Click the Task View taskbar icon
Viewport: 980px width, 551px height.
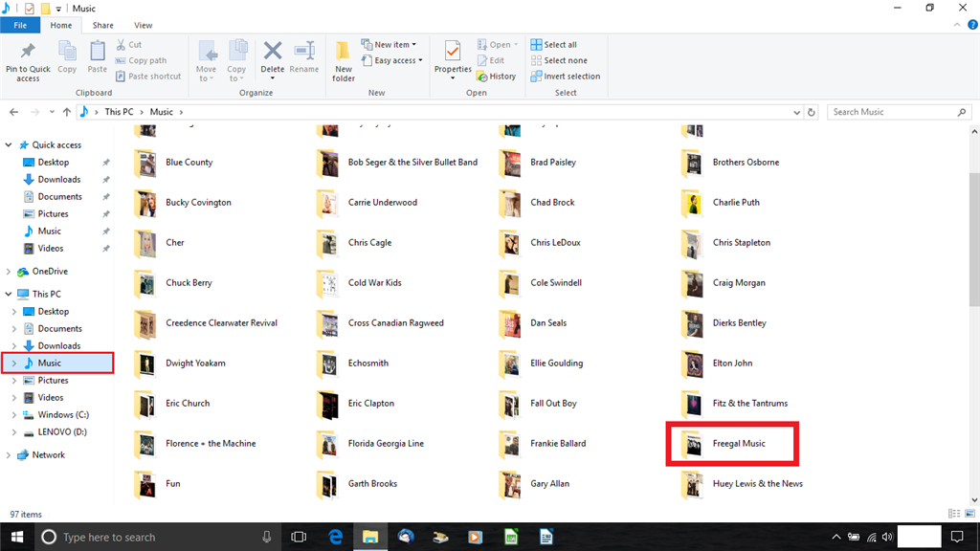tap(299, 537)
